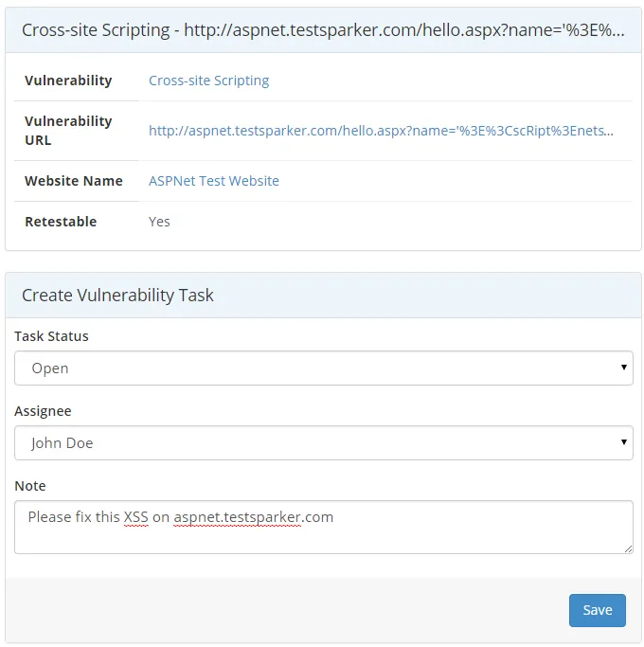Viewport: 644px width, 647px height.
Task: Open the Task Status dropdown showing Open
Action: pyautogui.click(x=324, y=368)
